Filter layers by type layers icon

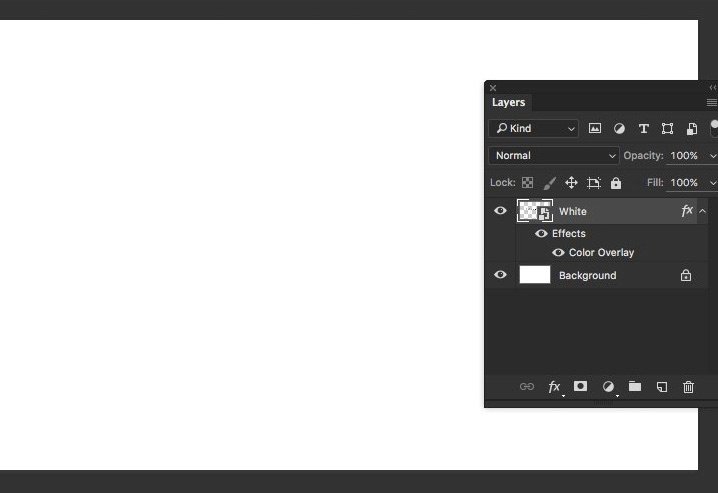coord(643,129)
